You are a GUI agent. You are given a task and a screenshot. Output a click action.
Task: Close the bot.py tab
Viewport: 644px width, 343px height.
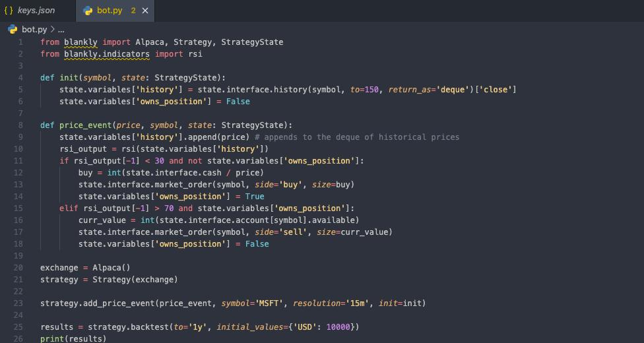pos(145,11)
